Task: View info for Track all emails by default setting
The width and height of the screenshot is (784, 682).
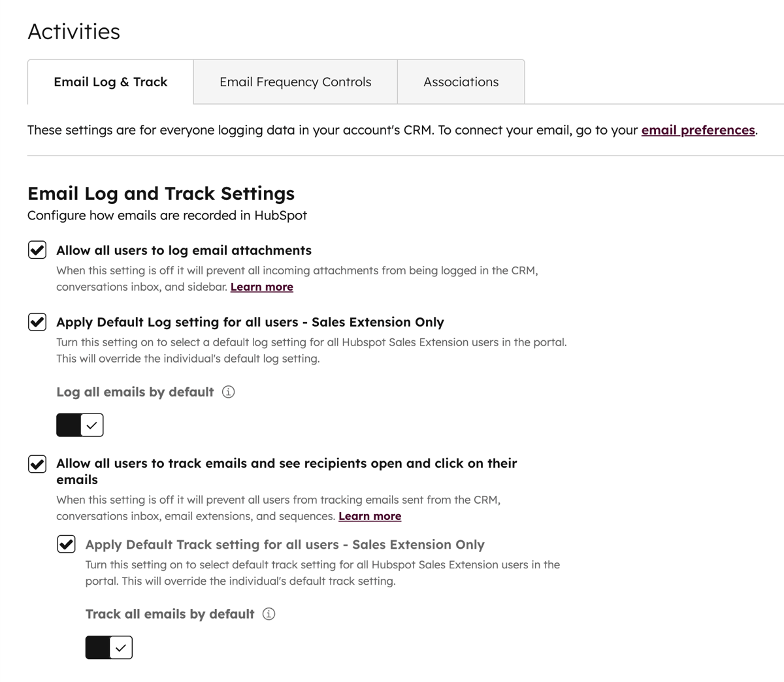Action: coord(269,613)
